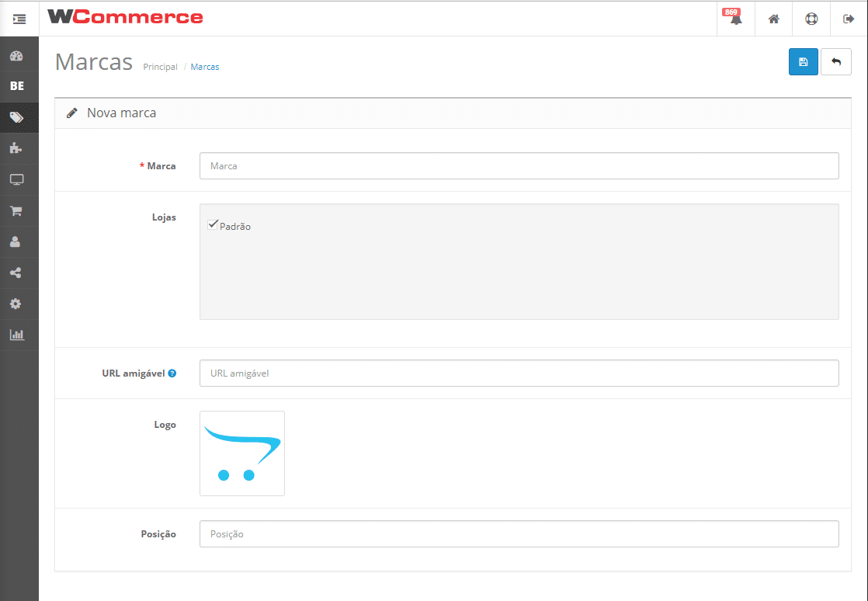Open the marketing share icon in sidebar

[16, 273]
